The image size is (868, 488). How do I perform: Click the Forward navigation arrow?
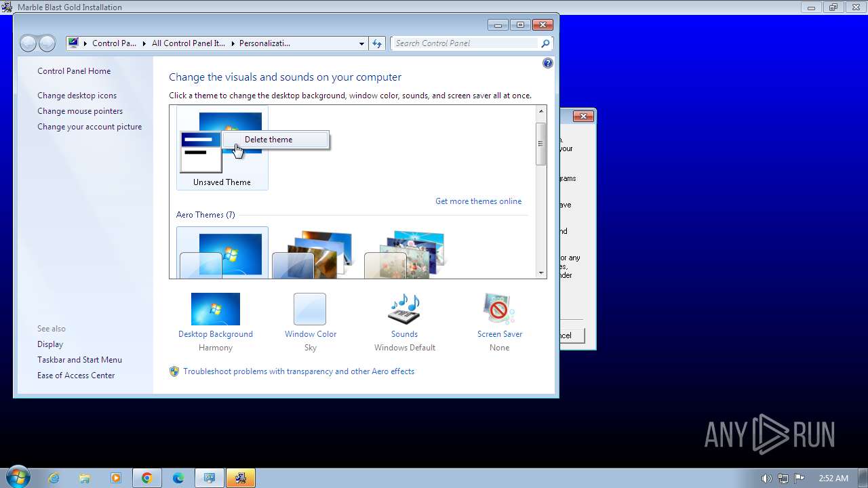tap(47, 43)
